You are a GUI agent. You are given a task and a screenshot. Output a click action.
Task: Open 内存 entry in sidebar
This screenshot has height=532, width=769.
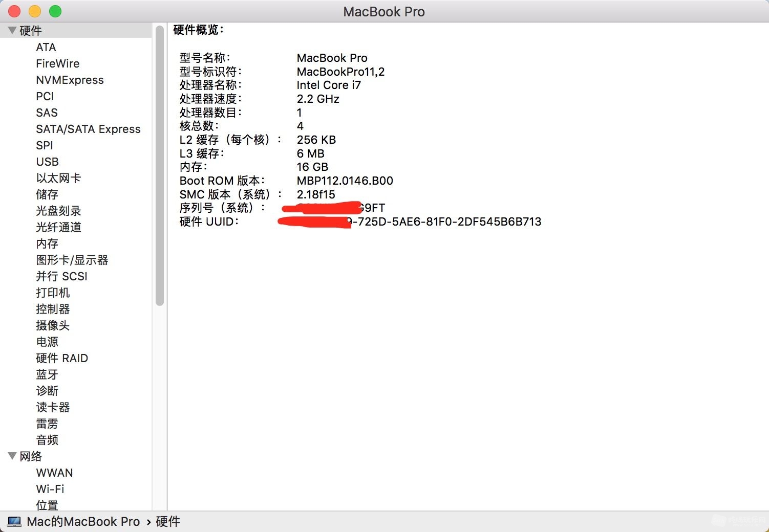click(x=47, y=243)
